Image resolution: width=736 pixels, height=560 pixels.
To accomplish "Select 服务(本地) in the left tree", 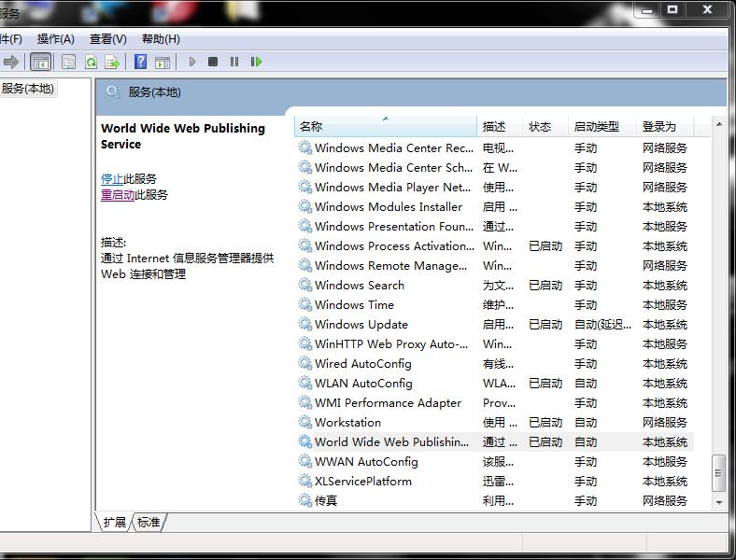I will point(28,88).
